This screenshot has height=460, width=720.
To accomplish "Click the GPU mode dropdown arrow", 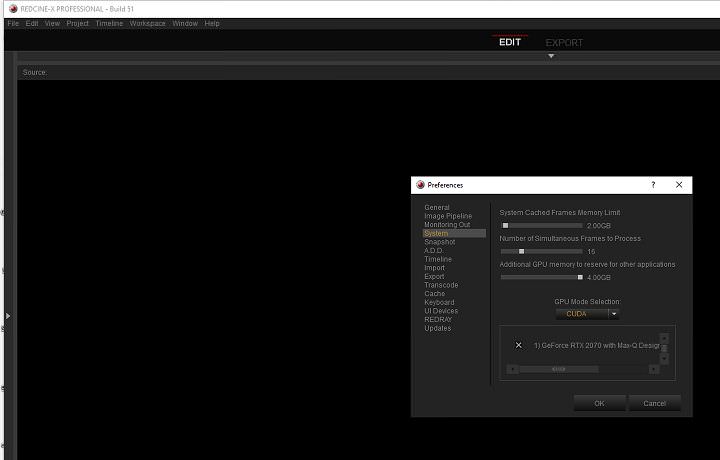I will click(x=613, y=314).
